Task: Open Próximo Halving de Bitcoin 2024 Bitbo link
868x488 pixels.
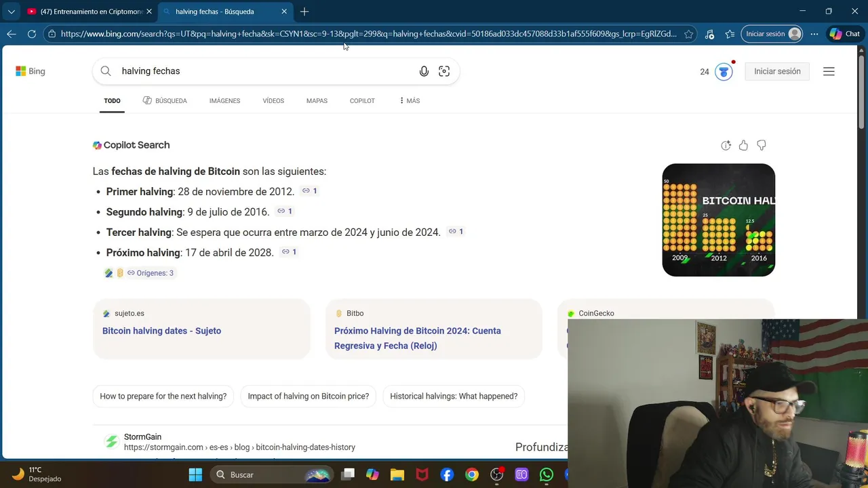Action: click(x=418, y=338)
